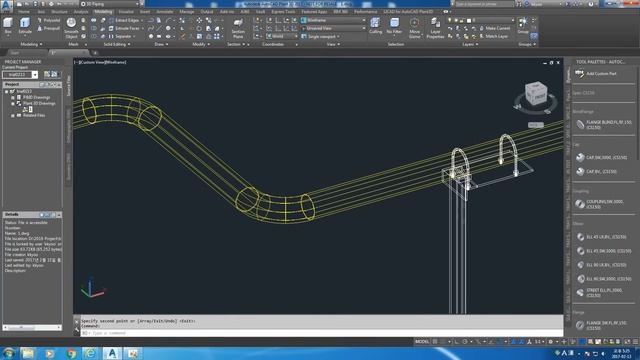Select the Box modeling tool
Viewport: 640px width, 360px height.
[x=8, y=26]
